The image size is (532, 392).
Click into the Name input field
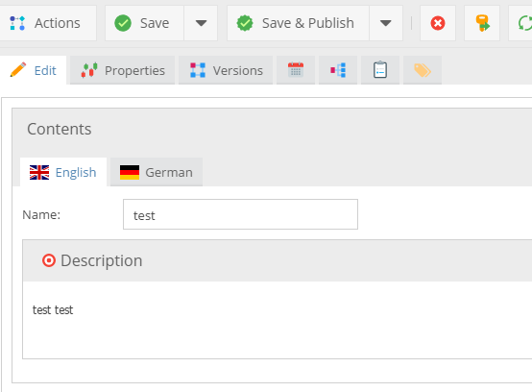(x=240, y=214)
